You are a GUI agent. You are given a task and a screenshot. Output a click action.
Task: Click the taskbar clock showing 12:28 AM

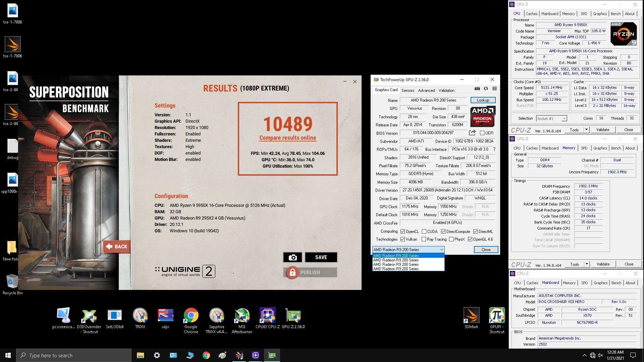coord(615,355)
